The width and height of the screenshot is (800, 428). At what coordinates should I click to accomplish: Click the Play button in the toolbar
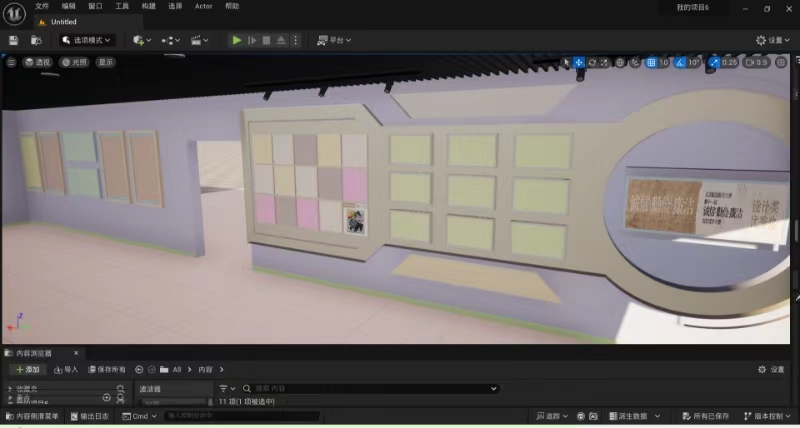click(x=237, y=40)
